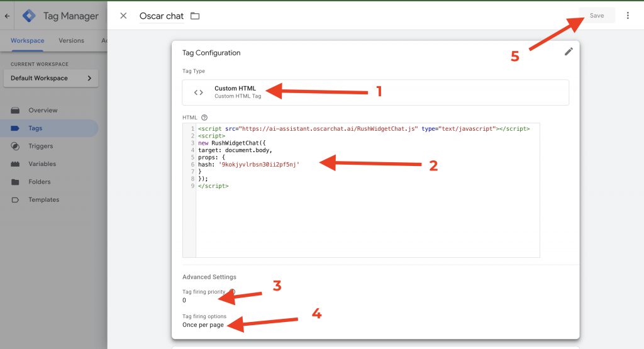Switch to the Workspace tab

pos(28,41)
